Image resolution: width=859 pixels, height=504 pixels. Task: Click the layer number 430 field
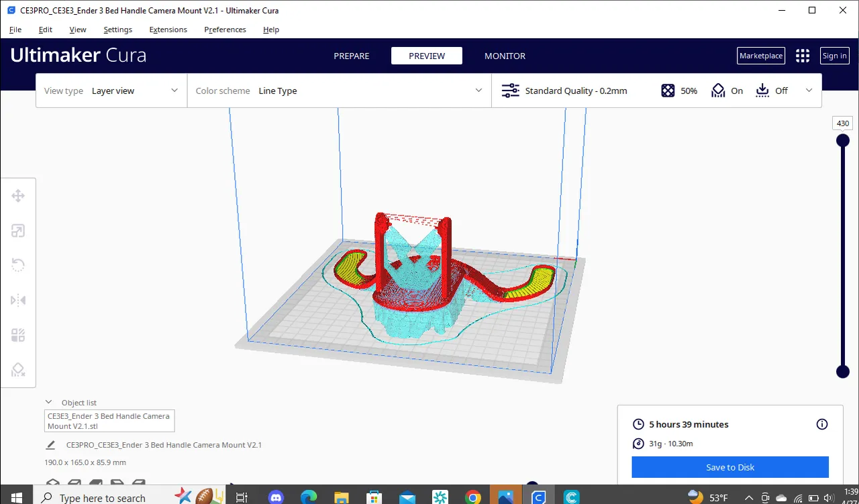[843, 123]
